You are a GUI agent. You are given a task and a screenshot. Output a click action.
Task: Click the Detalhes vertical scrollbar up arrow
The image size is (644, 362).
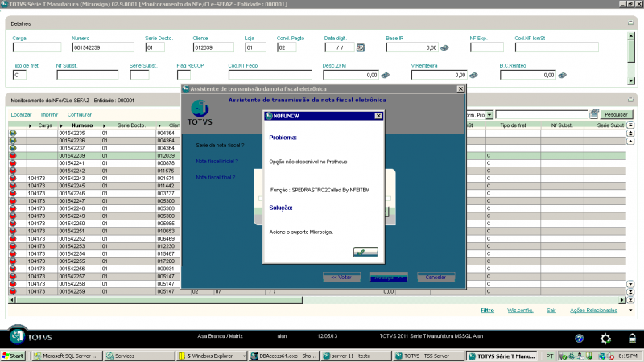pos(631,36)
